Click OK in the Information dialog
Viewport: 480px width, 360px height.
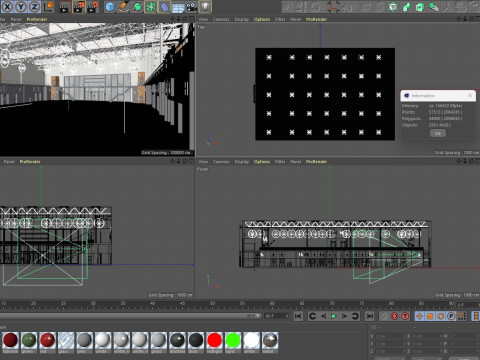point(438,133)
